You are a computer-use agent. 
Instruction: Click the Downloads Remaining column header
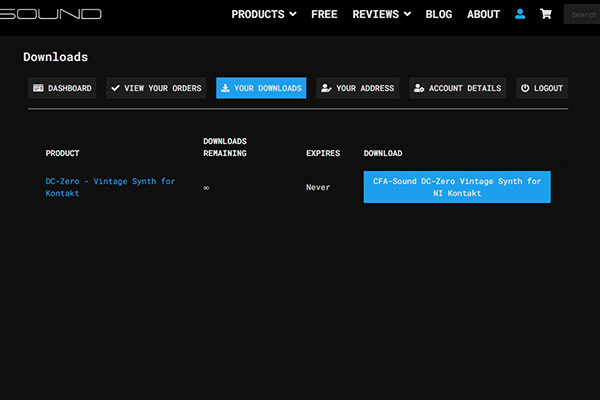(225, 147)
